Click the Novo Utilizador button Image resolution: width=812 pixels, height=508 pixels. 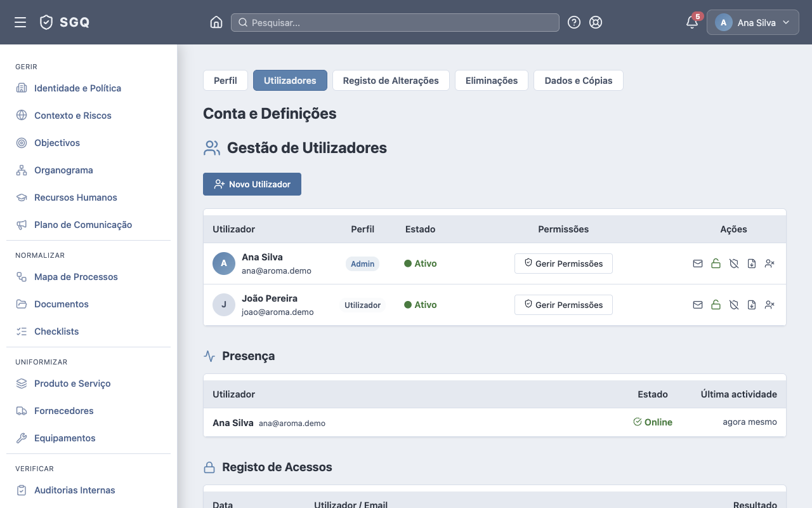(252, 184)
